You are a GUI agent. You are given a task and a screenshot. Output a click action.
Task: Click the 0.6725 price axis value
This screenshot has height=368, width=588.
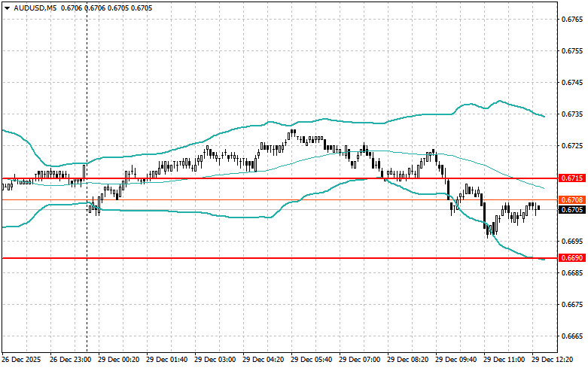click(x=573, y=145)
